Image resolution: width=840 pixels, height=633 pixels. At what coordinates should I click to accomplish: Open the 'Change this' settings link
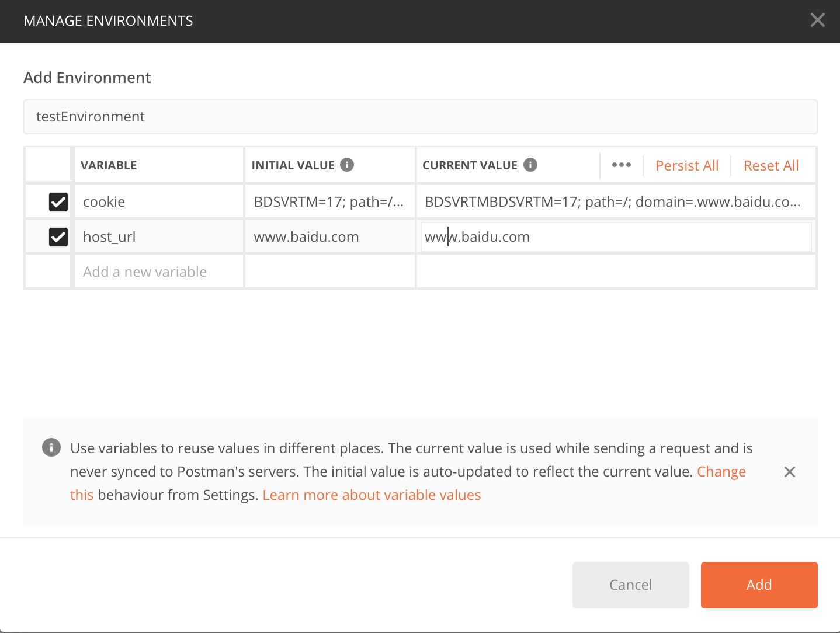point(721,471)
